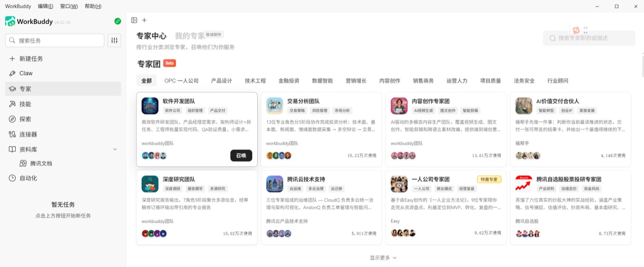Open the task filter settings icon
This screenshot has height=267, width=644.
115,40
